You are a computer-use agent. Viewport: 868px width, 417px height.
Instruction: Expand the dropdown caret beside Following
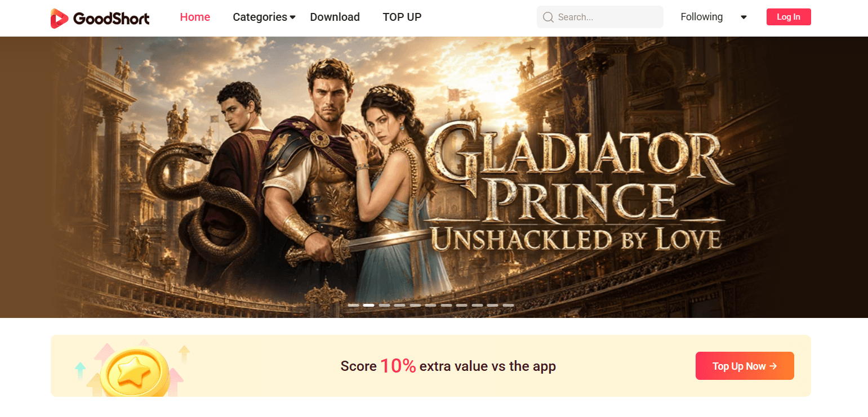[744, 17]
